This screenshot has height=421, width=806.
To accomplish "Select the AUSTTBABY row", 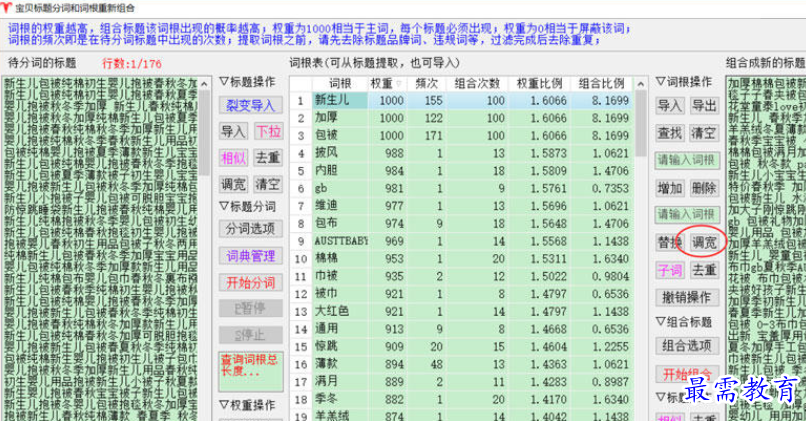I will click(x=462, y=241).
